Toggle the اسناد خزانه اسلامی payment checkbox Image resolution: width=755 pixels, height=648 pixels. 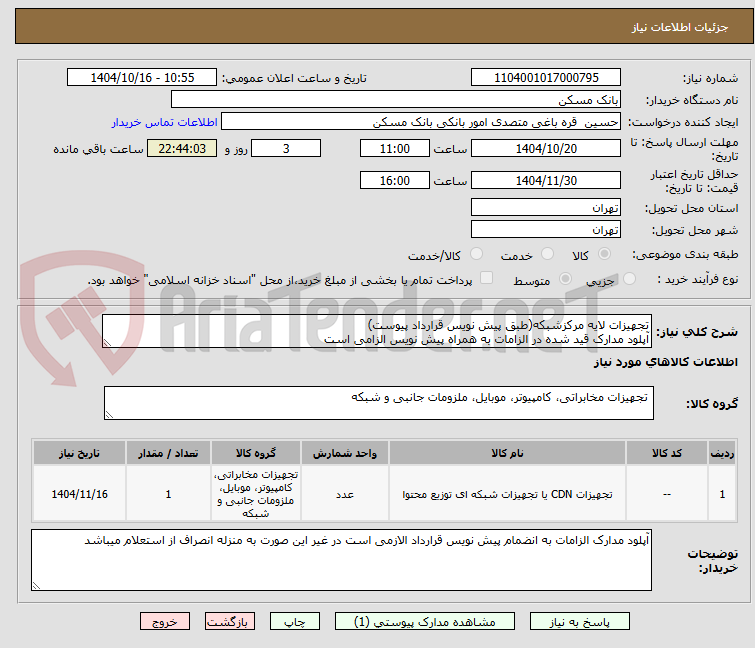(487, 278)
